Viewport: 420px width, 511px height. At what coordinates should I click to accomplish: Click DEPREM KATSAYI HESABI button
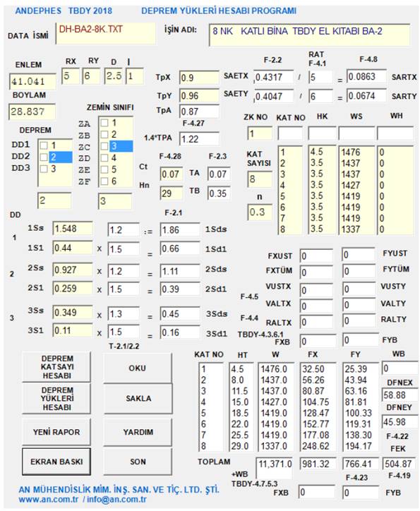coord(56,367)
